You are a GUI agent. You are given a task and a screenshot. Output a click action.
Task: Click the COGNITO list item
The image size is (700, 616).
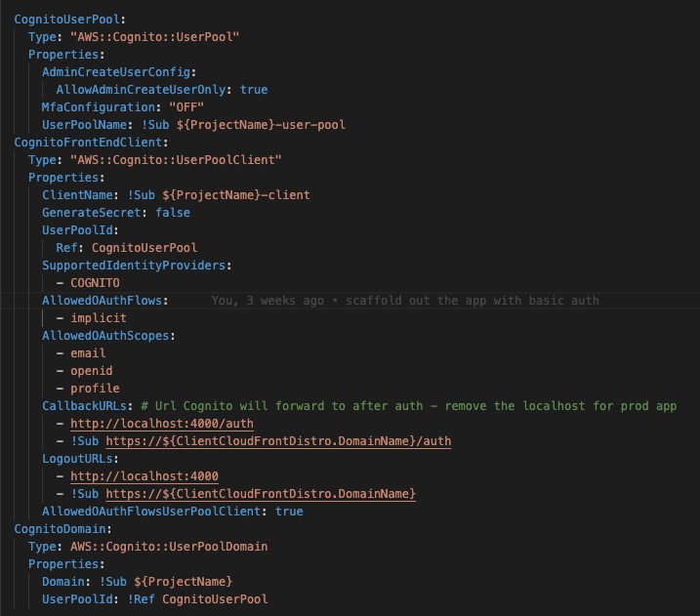point(95,283)
